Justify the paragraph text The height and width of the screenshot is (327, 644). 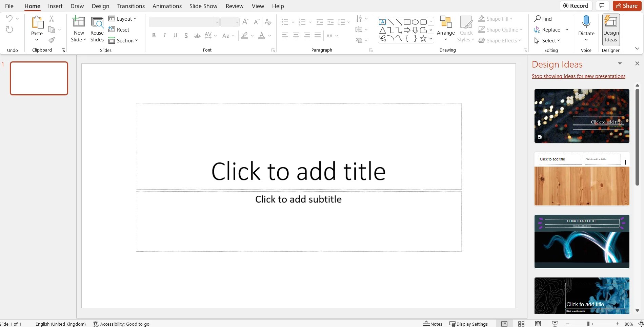[x=317, y=35]
